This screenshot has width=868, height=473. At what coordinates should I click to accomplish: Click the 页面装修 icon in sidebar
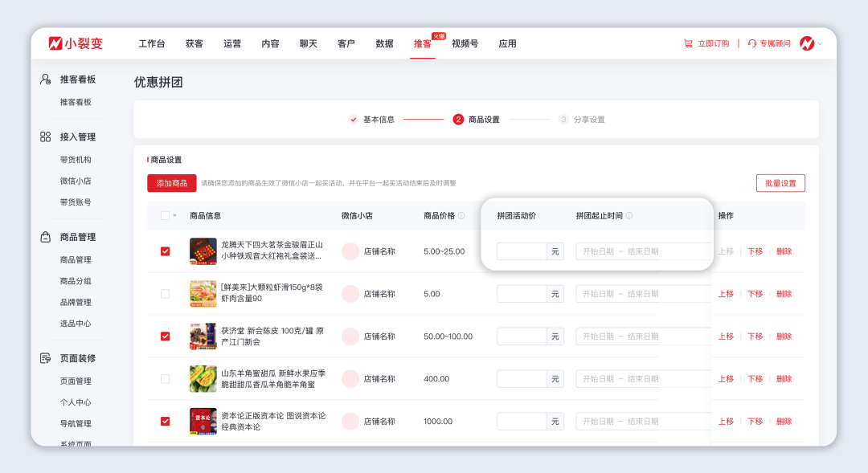click(44, 358)
